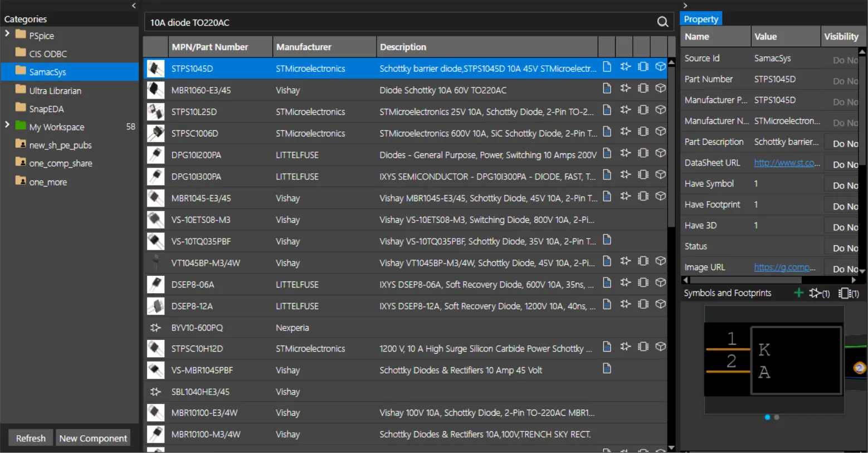
Task: Select the CIS ODBC category
Action: coord(48,54)
